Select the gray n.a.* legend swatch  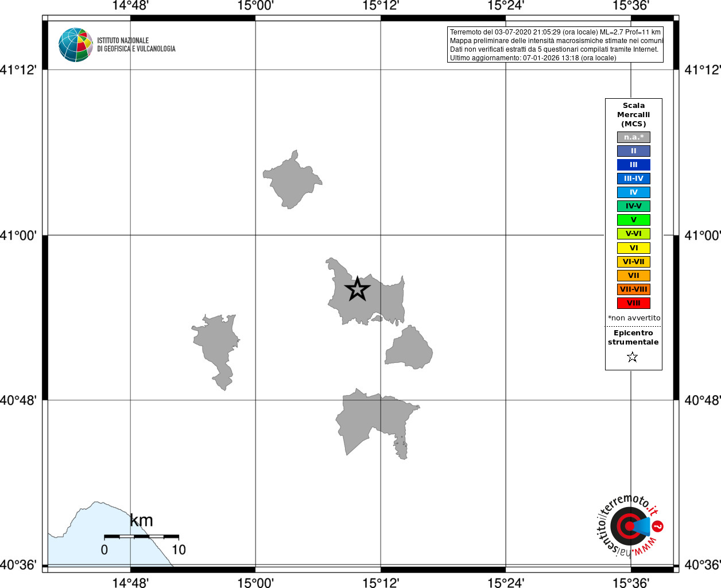click(634, 137)
